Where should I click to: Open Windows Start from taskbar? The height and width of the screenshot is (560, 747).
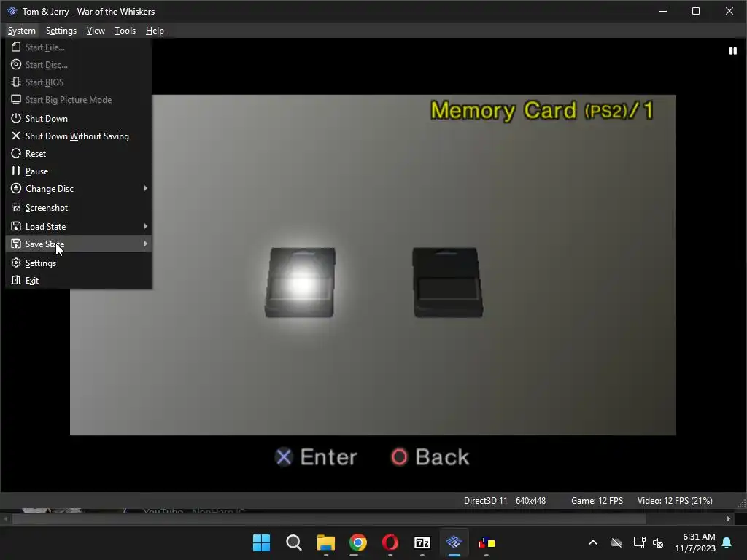(x=261, y=542)
